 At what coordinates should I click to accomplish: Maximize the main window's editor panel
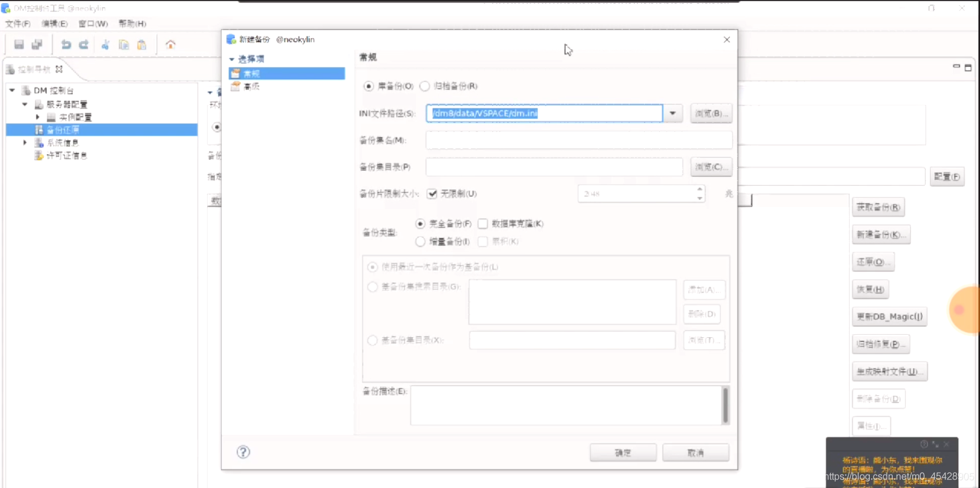(x=968, y=68)
